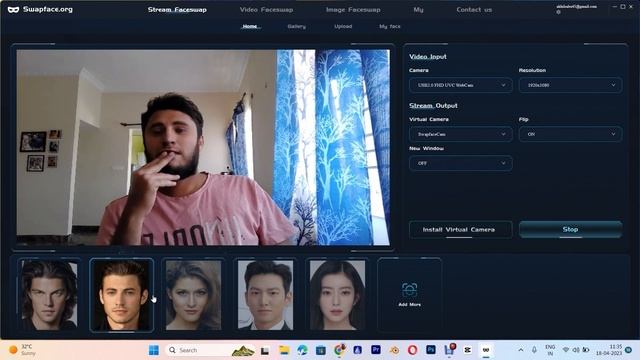Open the Wi-Fi network tray icon
The height and width of the screenshot is (360, 640).
pos(566,350)
